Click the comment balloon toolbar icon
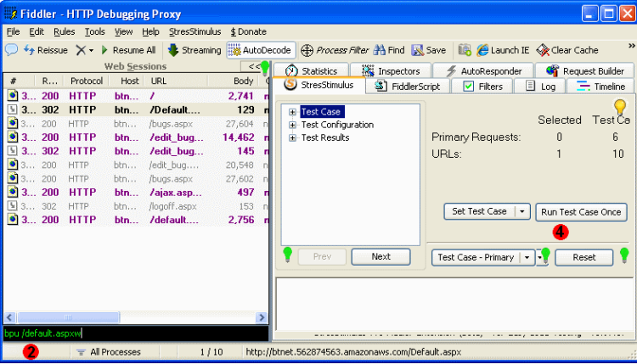This screenshot has height=364, width=637. tap(11, 50)
